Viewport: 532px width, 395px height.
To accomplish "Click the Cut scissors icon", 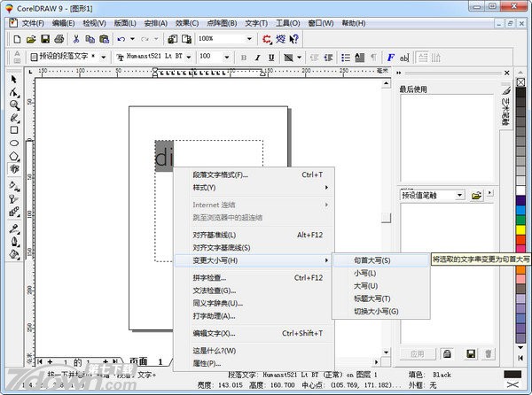I will click(x=76, y=39).
